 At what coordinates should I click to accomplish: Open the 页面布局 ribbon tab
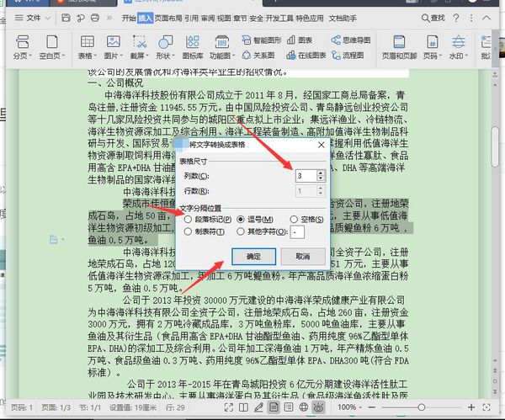168,19
